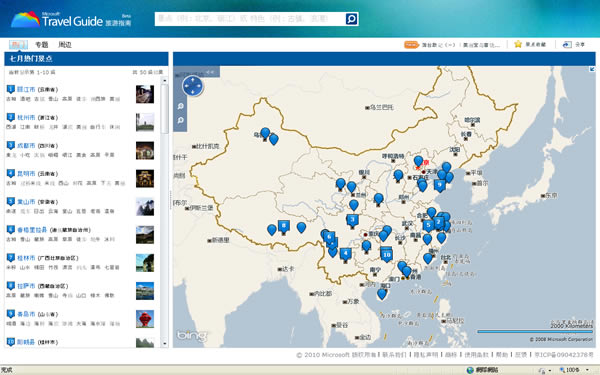Click the share icon next to 分享

pos(567,45)
